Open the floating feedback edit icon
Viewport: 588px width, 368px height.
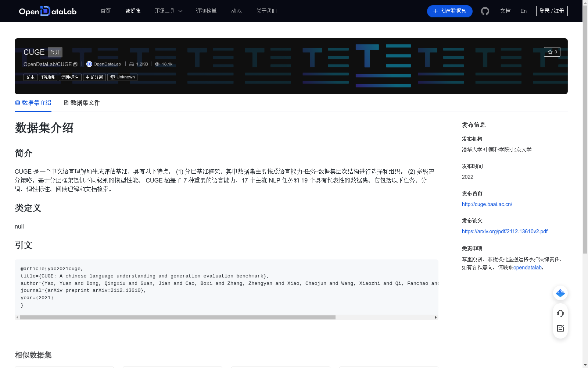tap(560, 328)
